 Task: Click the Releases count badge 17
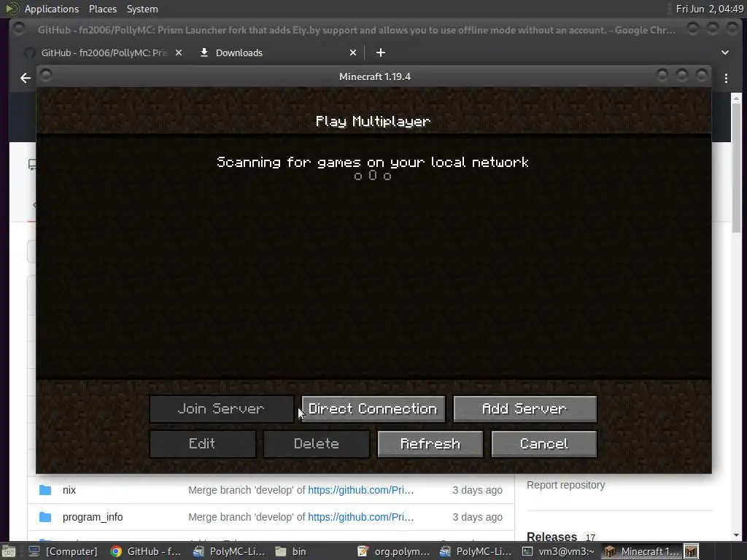click(591, 537)
